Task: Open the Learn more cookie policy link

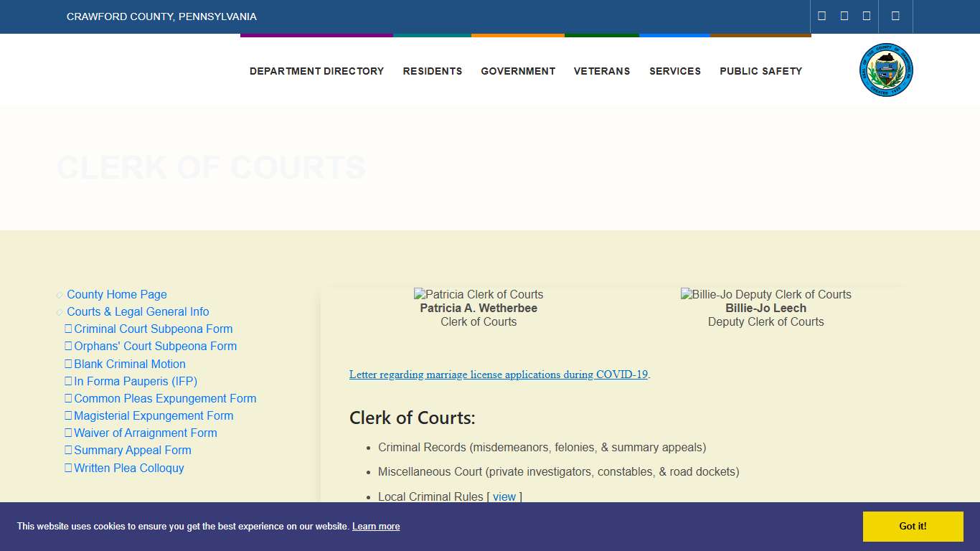Action: click(375, 526)
